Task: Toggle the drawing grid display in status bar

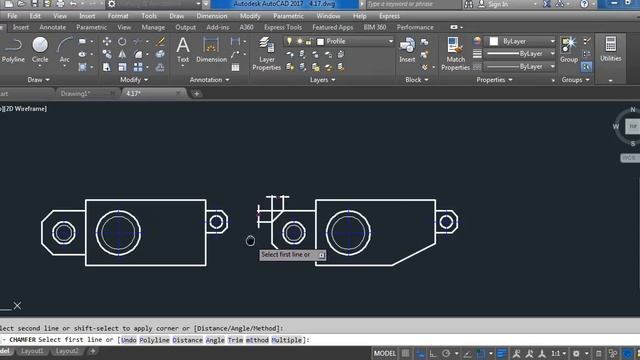Action: 405,353
